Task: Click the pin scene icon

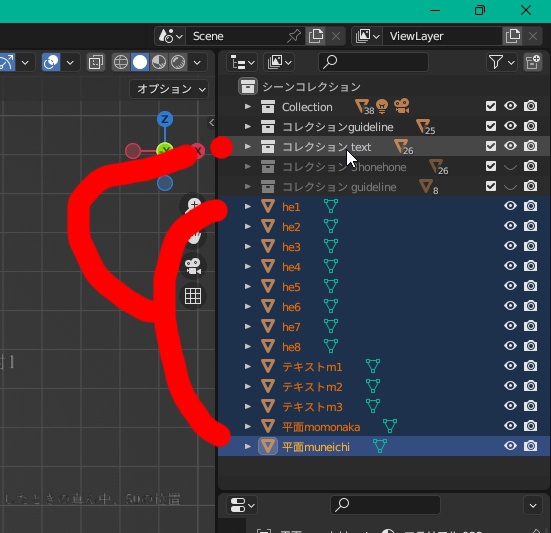Action: 294,36
